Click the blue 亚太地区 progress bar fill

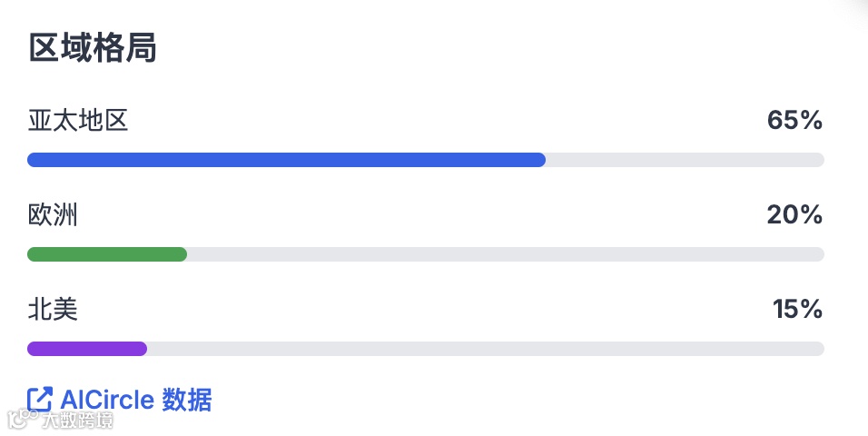coord(286,160)
